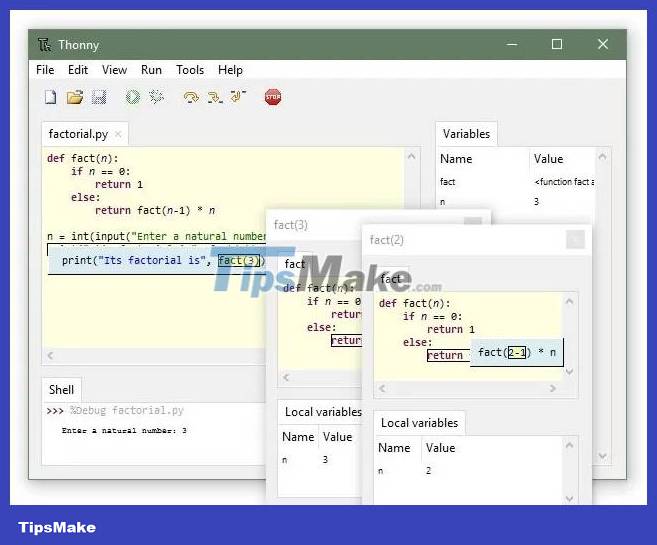Click '<function fact' value in Variables panel
Screen dimensions: 657x545
(564, 182)
